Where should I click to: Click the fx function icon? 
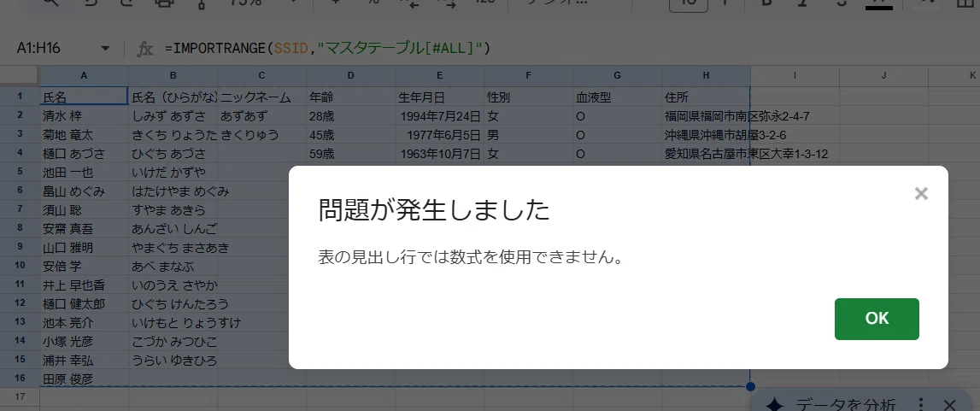click(144, 48)
